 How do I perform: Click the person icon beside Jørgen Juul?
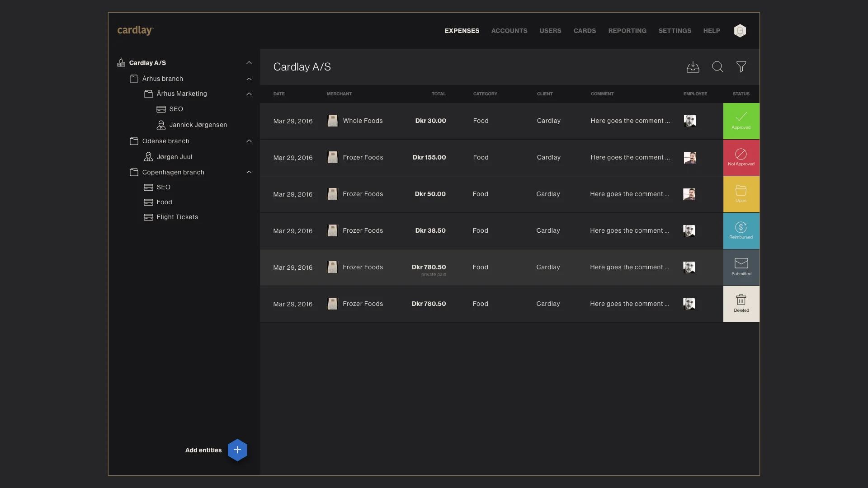(148, 157)
